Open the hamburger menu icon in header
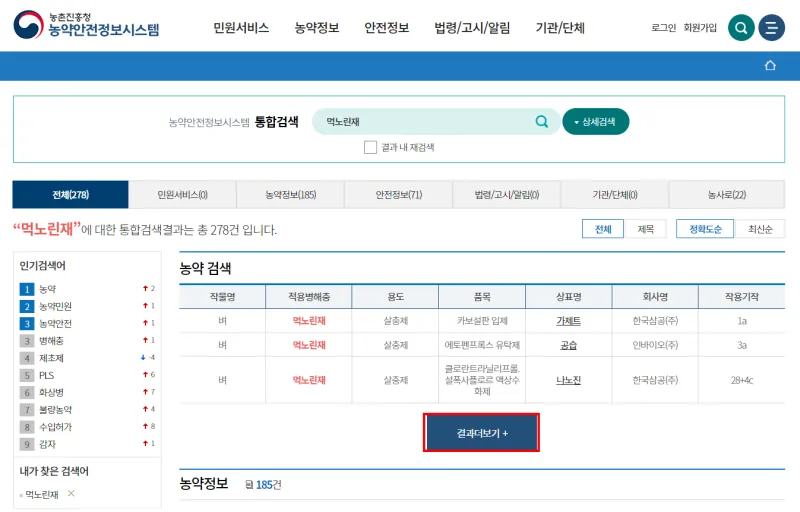800x512 pixels. point(771,28)
